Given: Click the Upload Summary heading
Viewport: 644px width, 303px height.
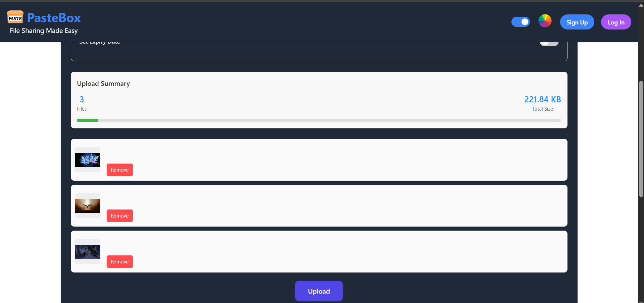Looking at the screenshot, I should click(x=103, y=83).
